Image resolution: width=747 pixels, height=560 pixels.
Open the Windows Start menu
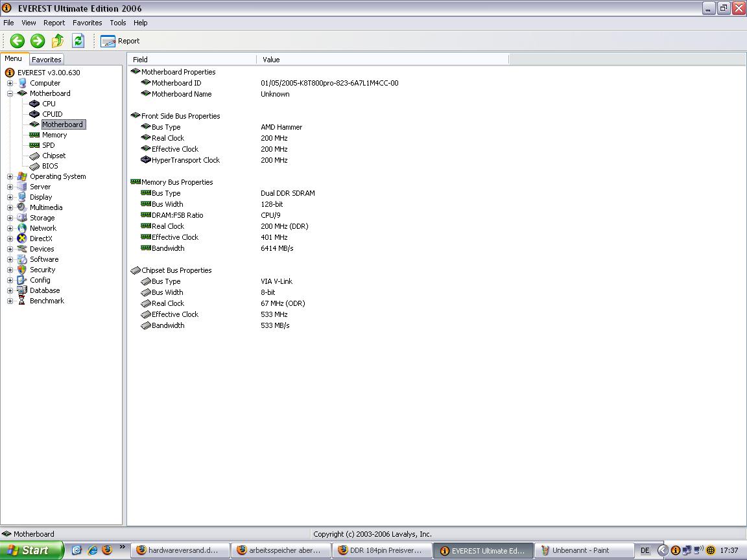click(x=31, y=550)
